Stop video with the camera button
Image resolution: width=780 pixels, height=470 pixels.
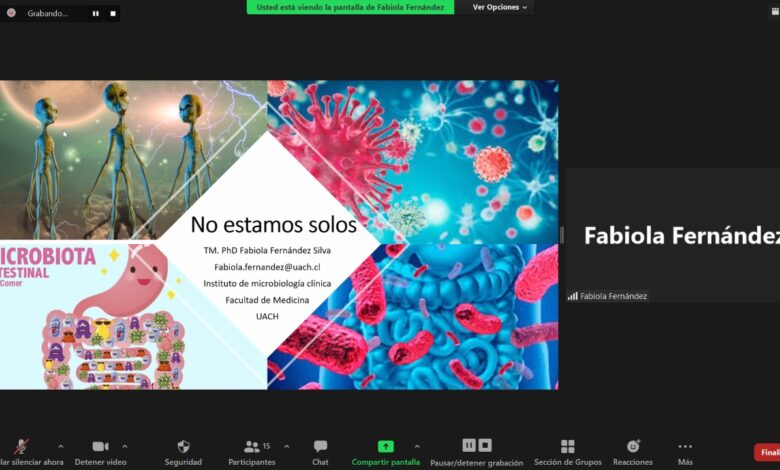[100, 446]
